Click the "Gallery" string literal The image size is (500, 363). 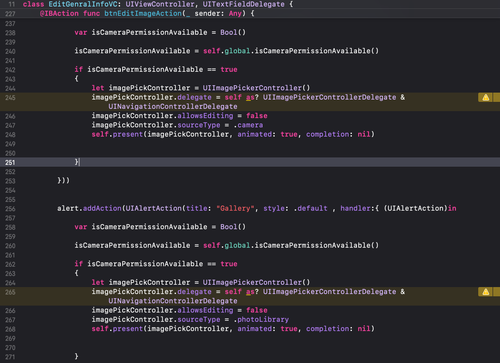pyautogui.click(x=235, y=208)
